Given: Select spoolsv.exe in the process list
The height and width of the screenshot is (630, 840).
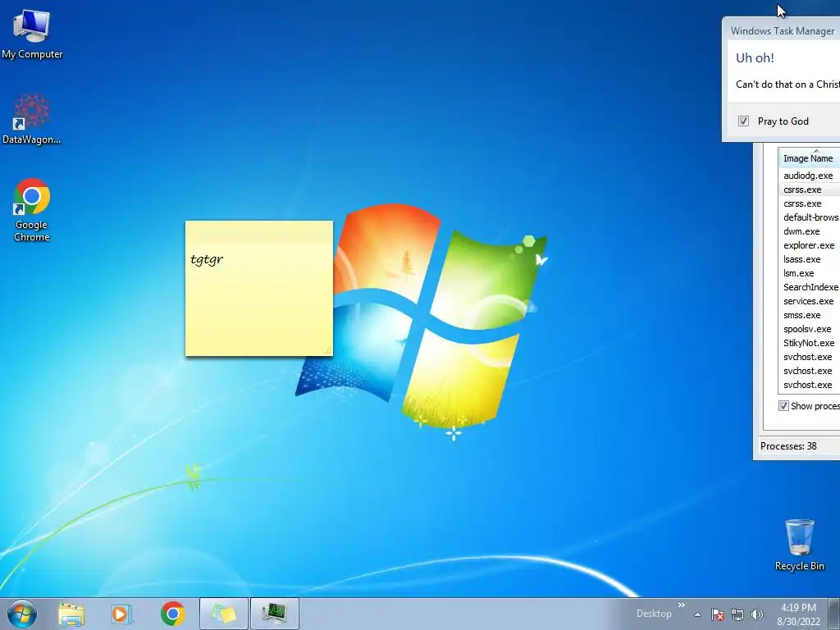Looking at the screenshot, I should 809,329.
